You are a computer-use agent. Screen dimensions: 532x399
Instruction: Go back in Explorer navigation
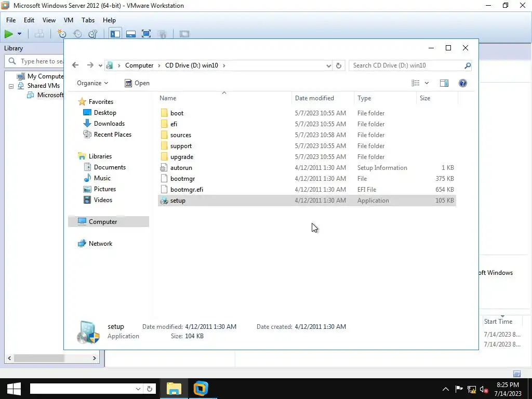point(75,65)
